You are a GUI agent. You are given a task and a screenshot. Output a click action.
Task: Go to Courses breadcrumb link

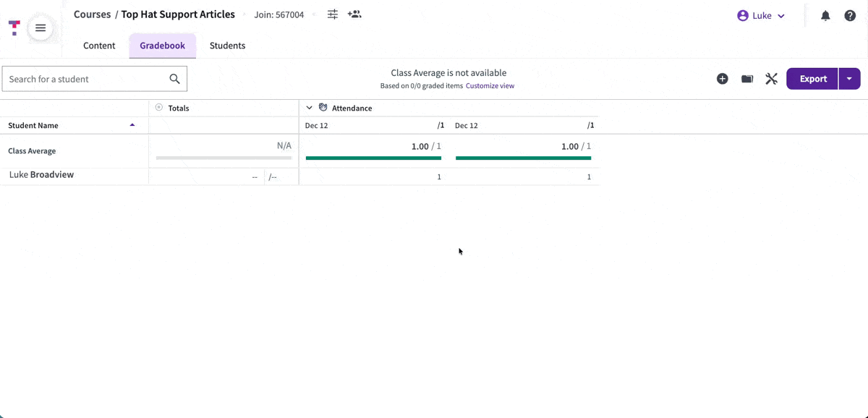tap(93, 14)
